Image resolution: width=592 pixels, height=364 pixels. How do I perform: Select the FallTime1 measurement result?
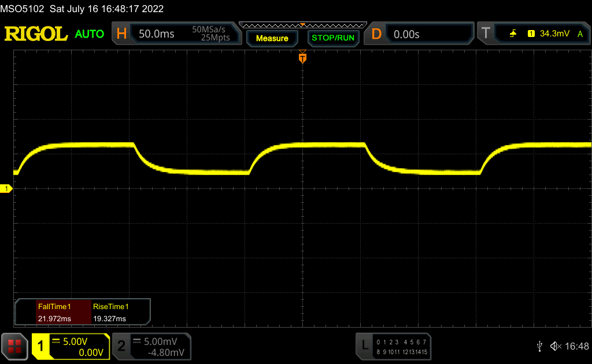[54, 312]
